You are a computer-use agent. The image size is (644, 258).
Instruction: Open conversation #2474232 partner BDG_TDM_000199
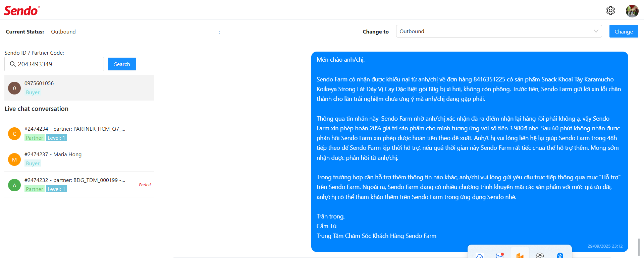coord(79,185)
